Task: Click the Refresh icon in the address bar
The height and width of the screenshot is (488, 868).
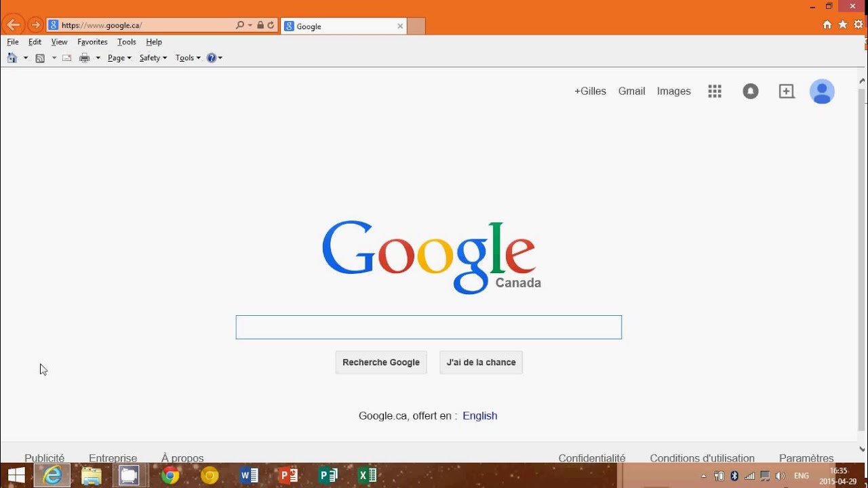Action: 271,25
